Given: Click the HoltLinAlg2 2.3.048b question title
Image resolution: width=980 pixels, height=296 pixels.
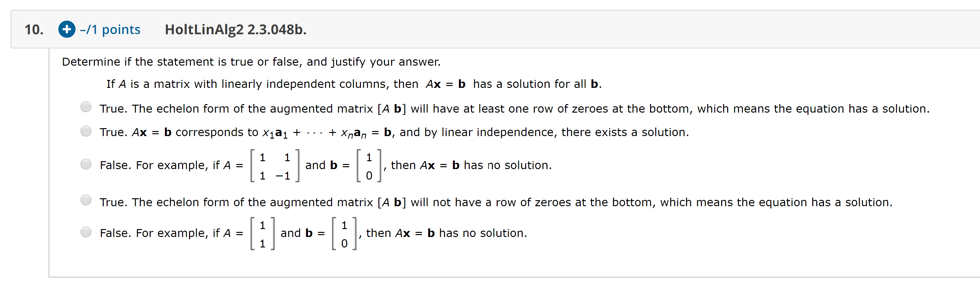Looking at the screenshot, I should tap(235, 29).
